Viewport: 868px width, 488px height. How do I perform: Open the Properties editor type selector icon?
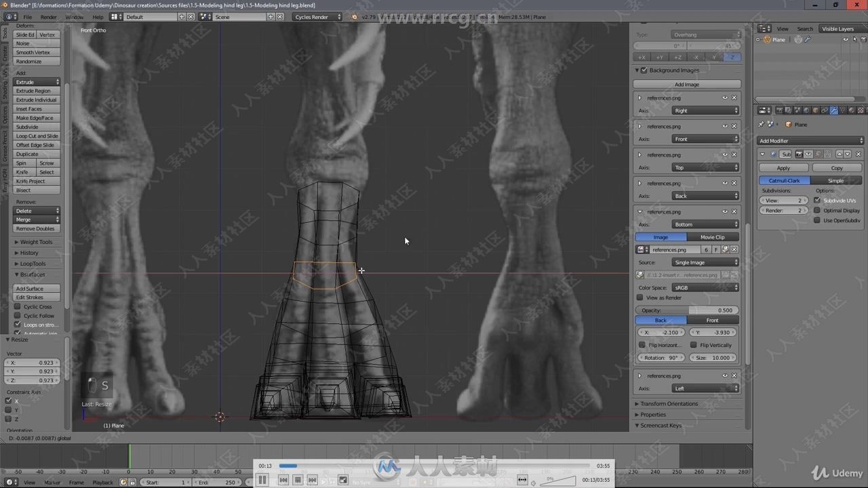(764, 110)
